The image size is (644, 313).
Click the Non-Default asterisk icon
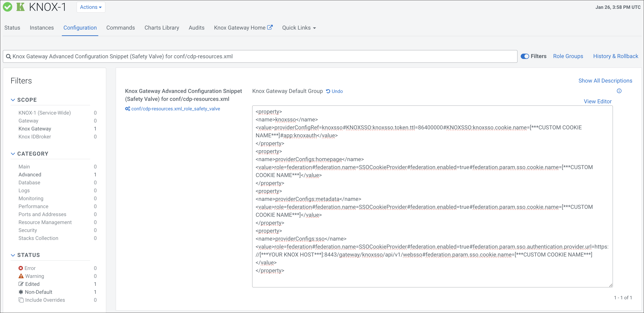click(21, 292)
